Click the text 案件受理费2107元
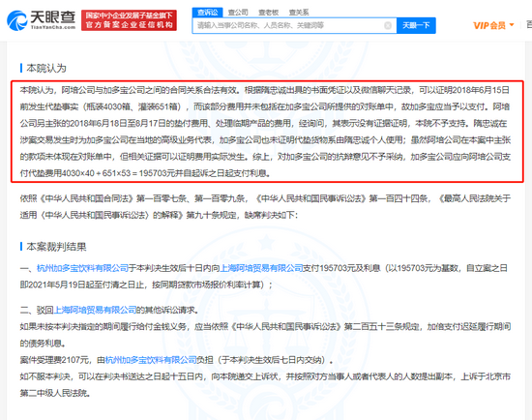The height and width of the screenshot is (420, 532). [x=54, y=360]
